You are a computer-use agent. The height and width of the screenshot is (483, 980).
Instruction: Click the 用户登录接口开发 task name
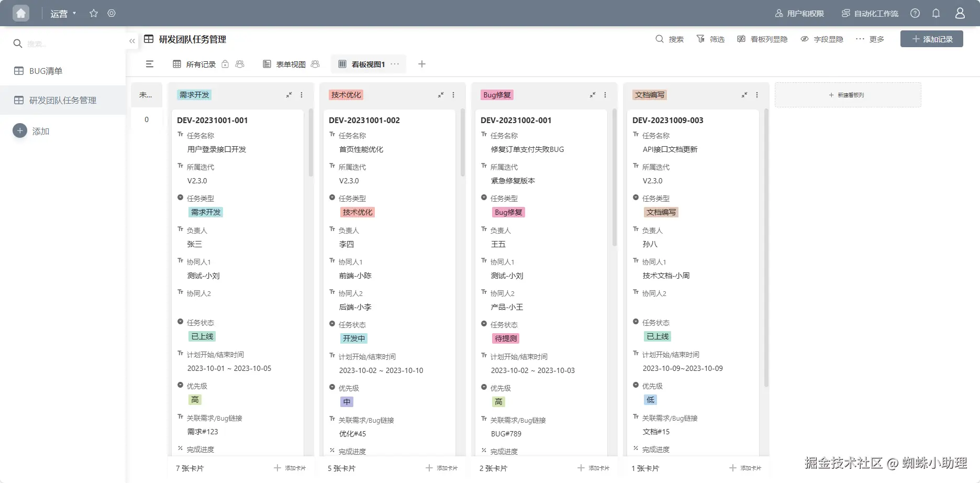tap(217, 149)
